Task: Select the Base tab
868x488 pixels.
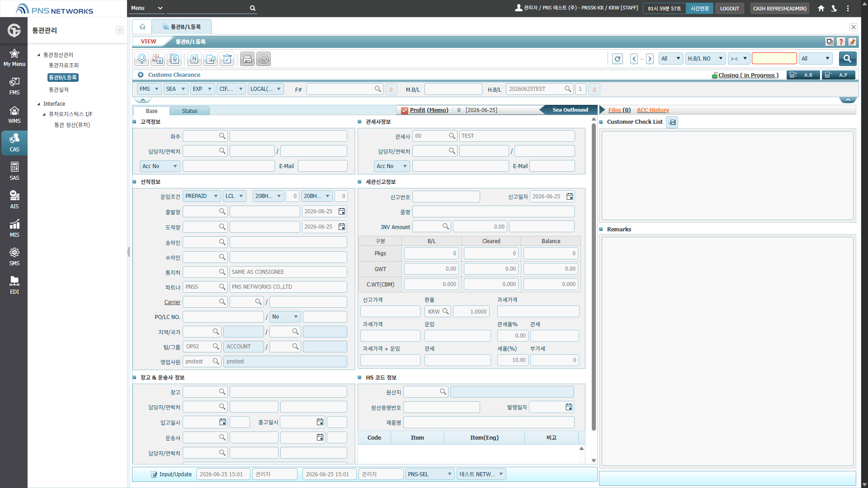Action: 152,111
